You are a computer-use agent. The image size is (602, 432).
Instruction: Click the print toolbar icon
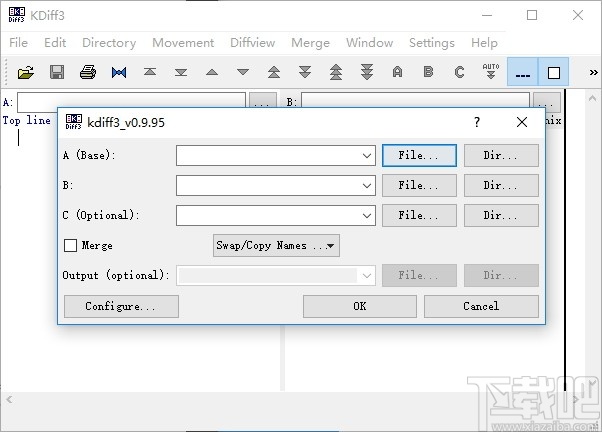click(88, 72)
